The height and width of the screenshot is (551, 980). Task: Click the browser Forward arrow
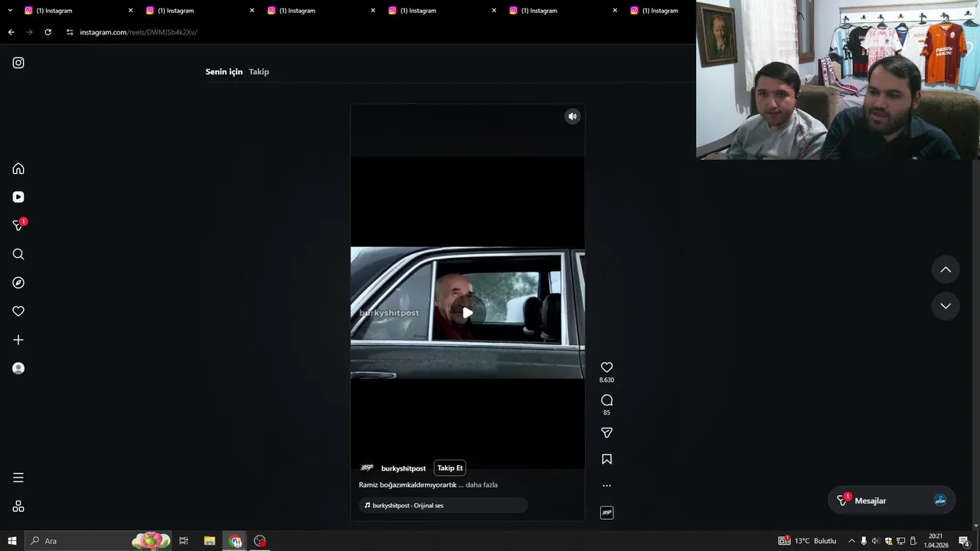[x=29, y=32]
